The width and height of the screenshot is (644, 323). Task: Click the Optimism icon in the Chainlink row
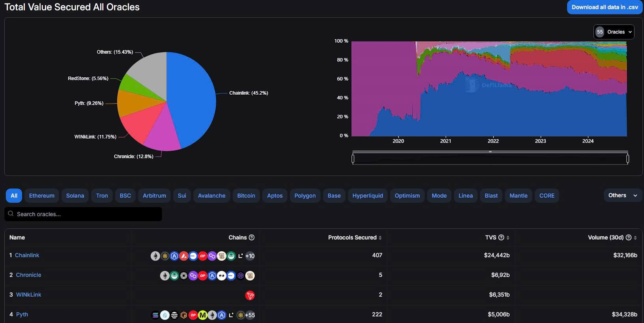click(202, 256)
